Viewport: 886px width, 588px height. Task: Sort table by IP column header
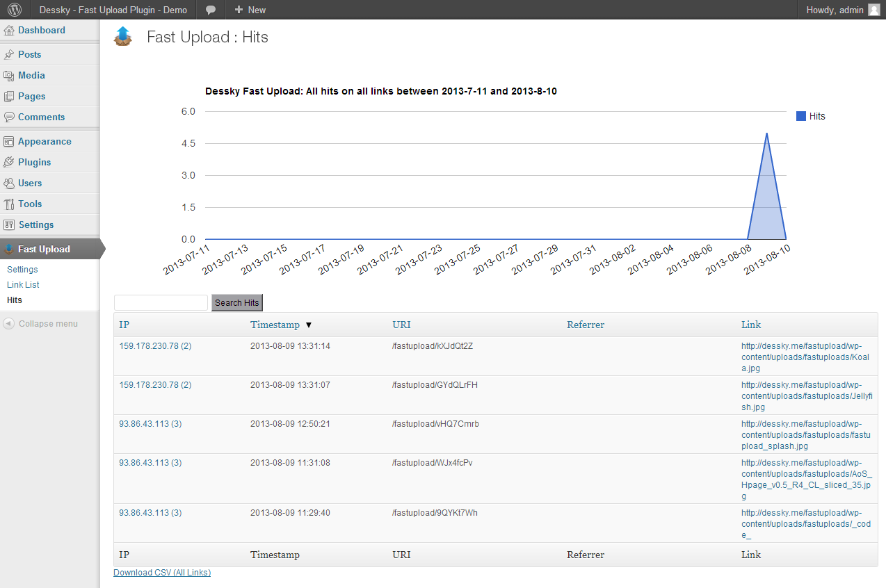pos(124,325)
